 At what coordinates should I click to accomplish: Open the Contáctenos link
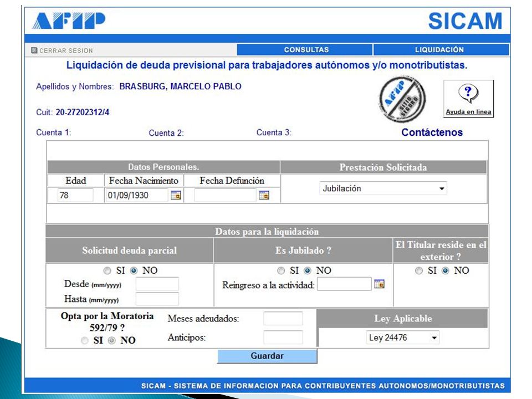[432, 132]
